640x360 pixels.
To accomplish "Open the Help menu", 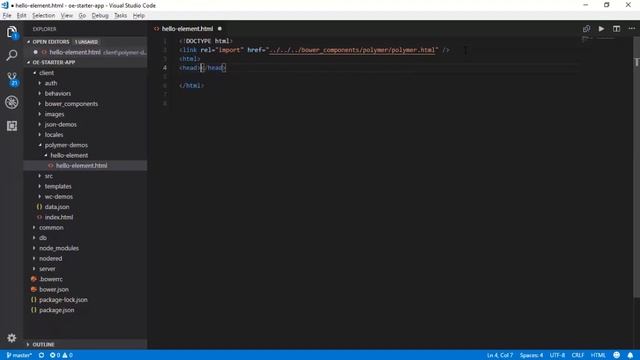I will point(139,16).
